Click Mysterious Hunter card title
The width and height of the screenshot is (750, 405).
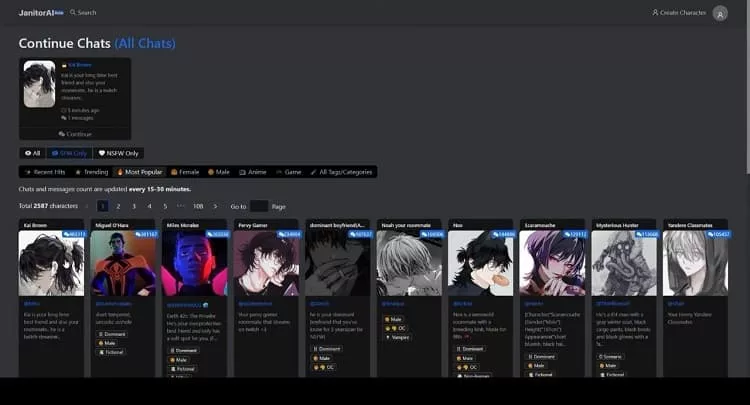617,225
